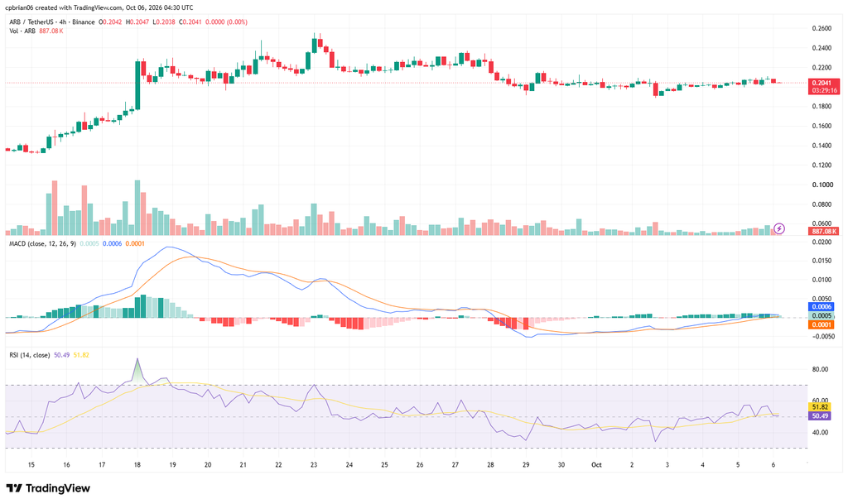Viewport: 848px width, 504px height.
Task: Click RSI legend yellow value 51.82
Action: [81, 355]
